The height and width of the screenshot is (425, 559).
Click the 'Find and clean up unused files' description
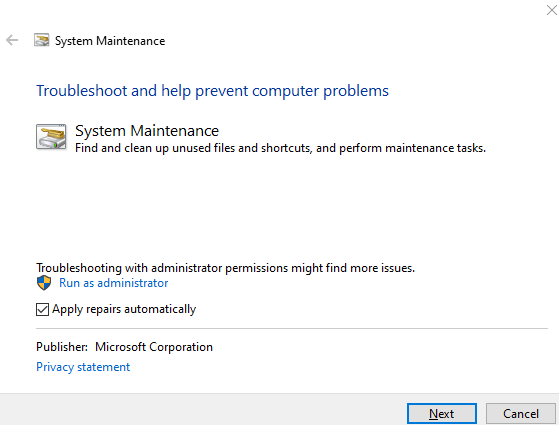point(280,148)
